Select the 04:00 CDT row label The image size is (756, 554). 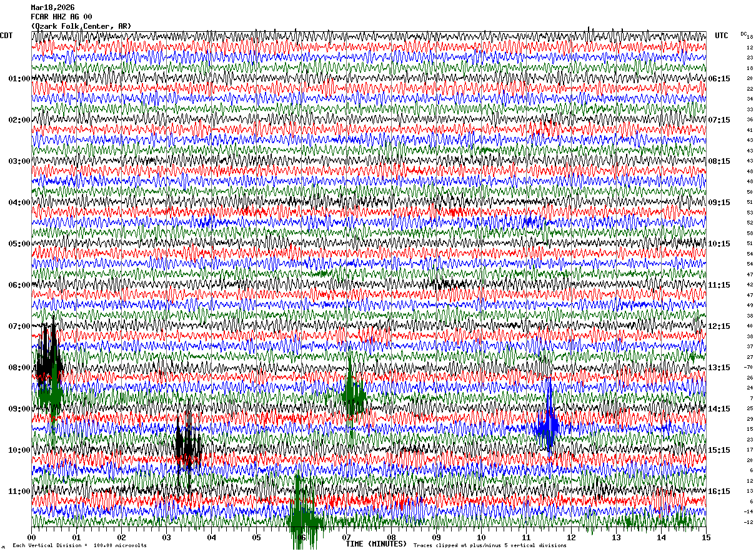[19, 203]
